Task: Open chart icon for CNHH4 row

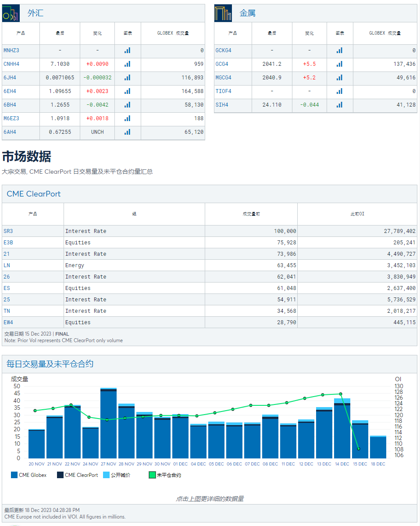Action: point(128,64)
